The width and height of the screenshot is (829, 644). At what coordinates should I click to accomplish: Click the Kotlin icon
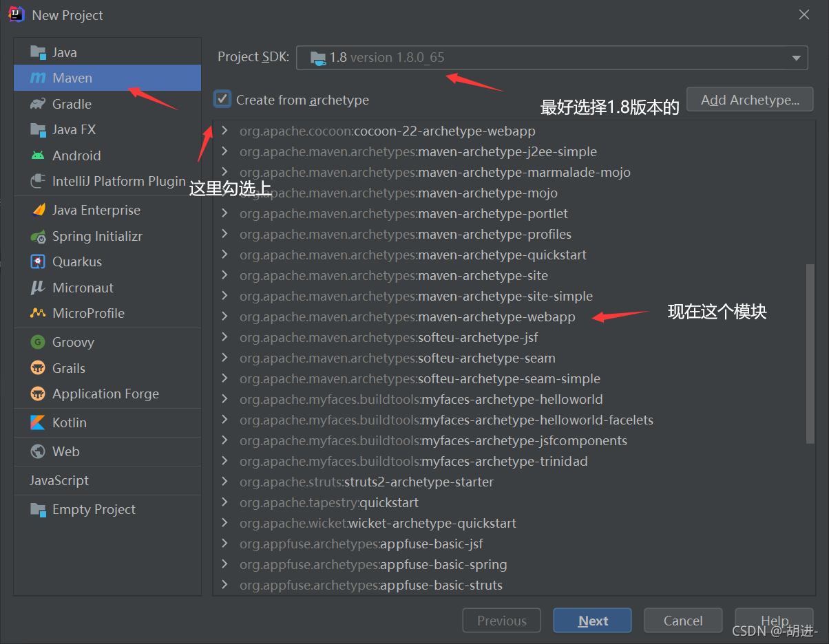point(38,422)
